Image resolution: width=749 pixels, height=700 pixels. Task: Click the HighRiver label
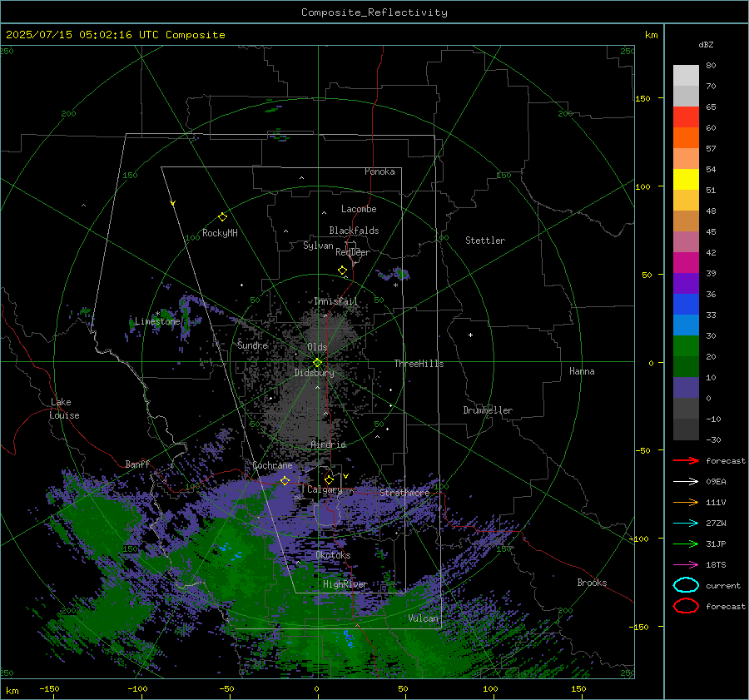point(345,584)
